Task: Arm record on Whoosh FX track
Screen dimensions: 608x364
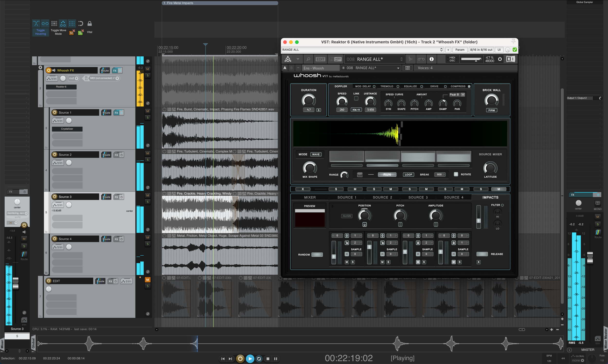Action: [49, 70]
